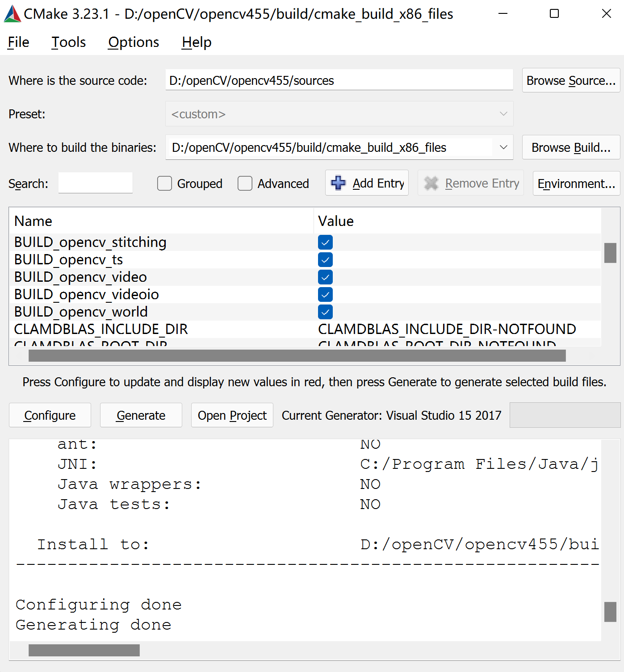This screenshot has height=672, width=624.
Task: Click the progress bar beside Current Generator
Action: pos(565,415)
